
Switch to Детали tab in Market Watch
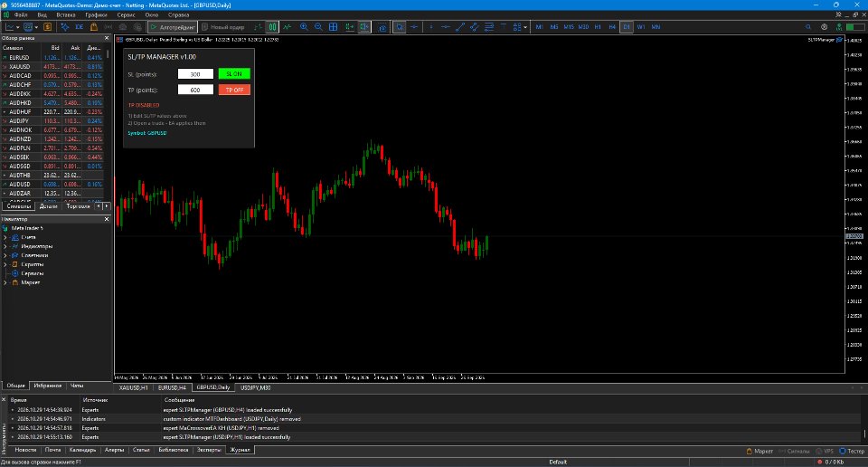point(49,206)
